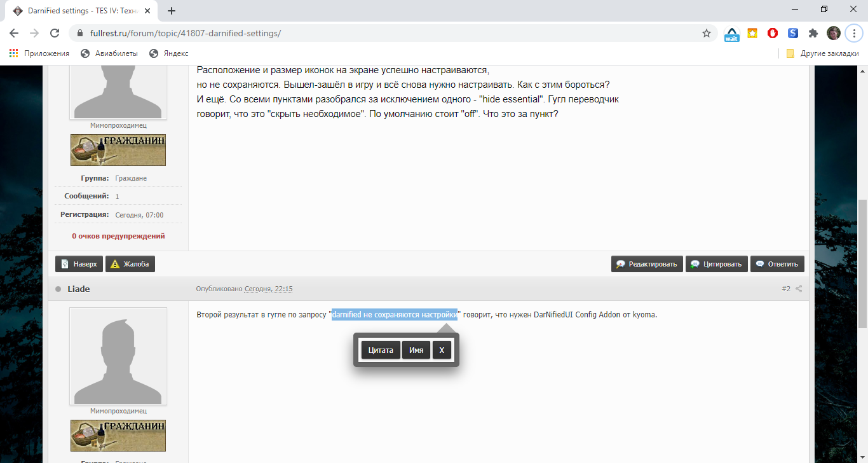Click the red stop-hand extension icon
868x463 pixels.
[x=773, y=33]
